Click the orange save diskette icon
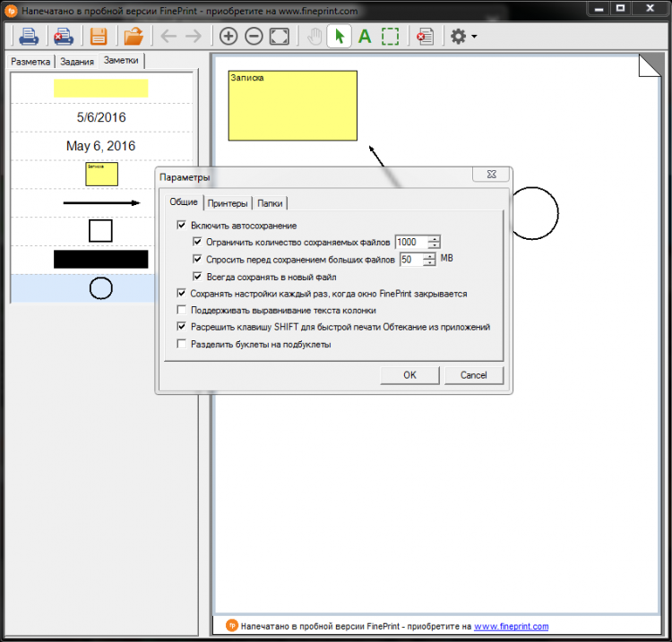The height and width of the screenshot is (642, 672). pos(99,37)
